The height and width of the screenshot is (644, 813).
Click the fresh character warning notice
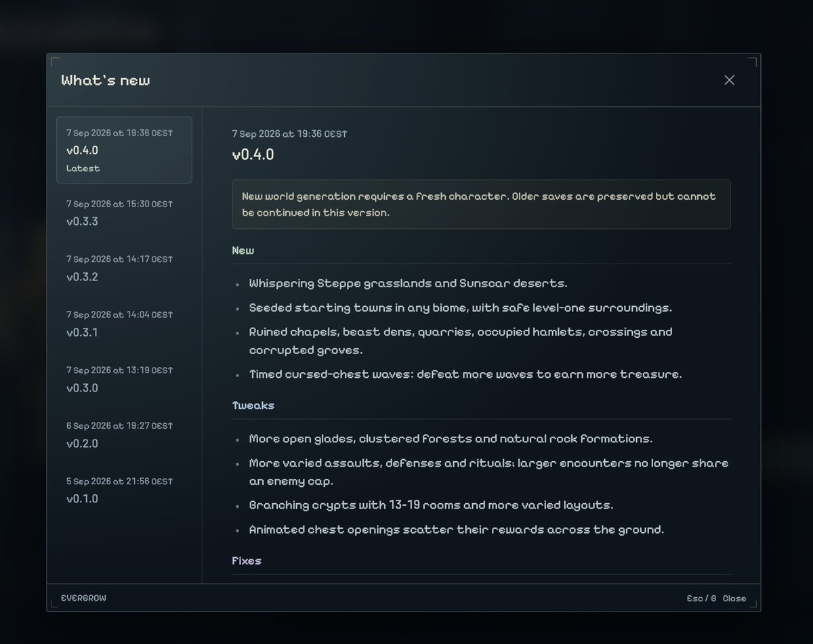click(x=481, y=204)
